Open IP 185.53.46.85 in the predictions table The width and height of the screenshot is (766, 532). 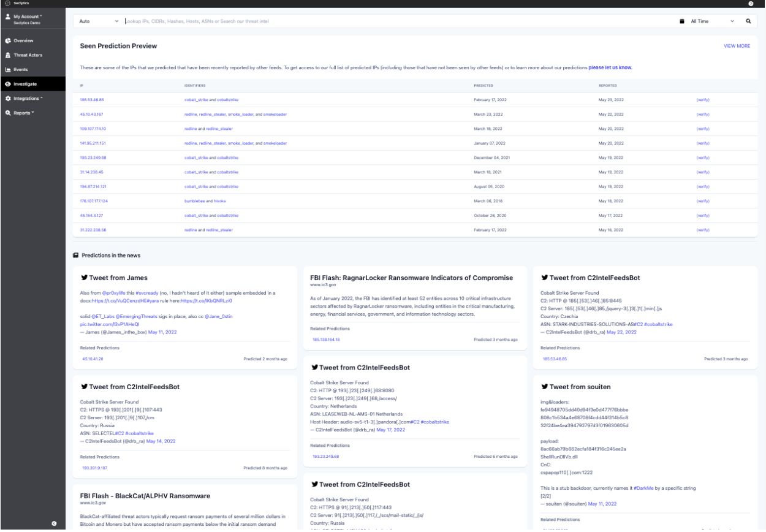click(x=92, y=99)
